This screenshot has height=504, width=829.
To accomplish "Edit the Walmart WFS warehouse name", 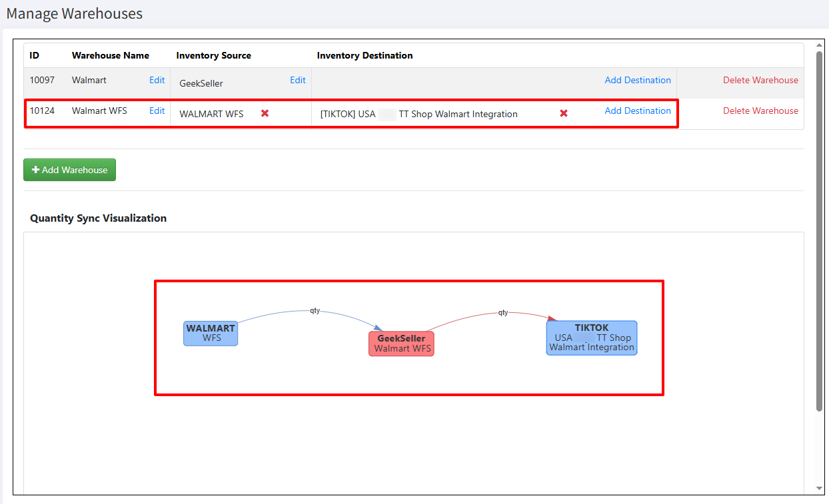I will click(x=157, y=111).
